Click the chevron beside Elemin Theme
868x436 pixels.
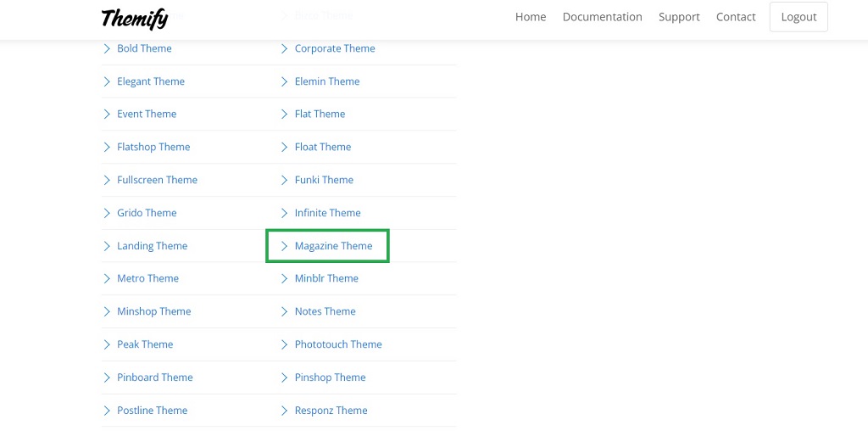pyautogui.click(x=285, y=81)
